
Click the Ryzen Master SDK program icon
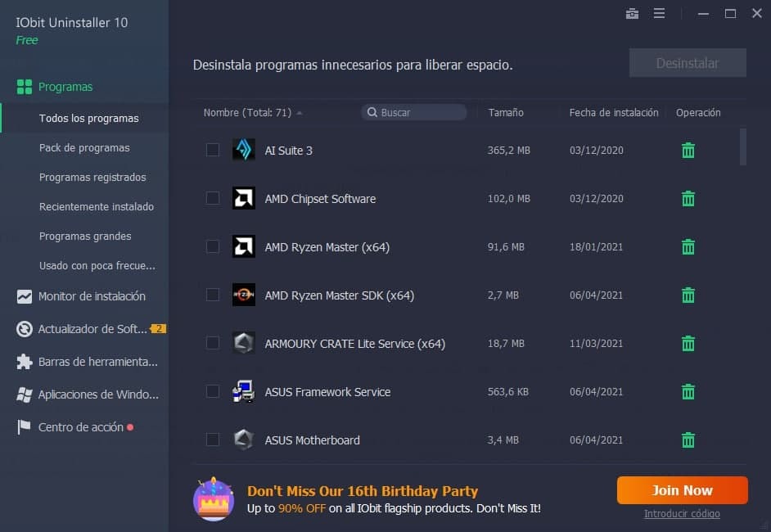pos(243,295)
